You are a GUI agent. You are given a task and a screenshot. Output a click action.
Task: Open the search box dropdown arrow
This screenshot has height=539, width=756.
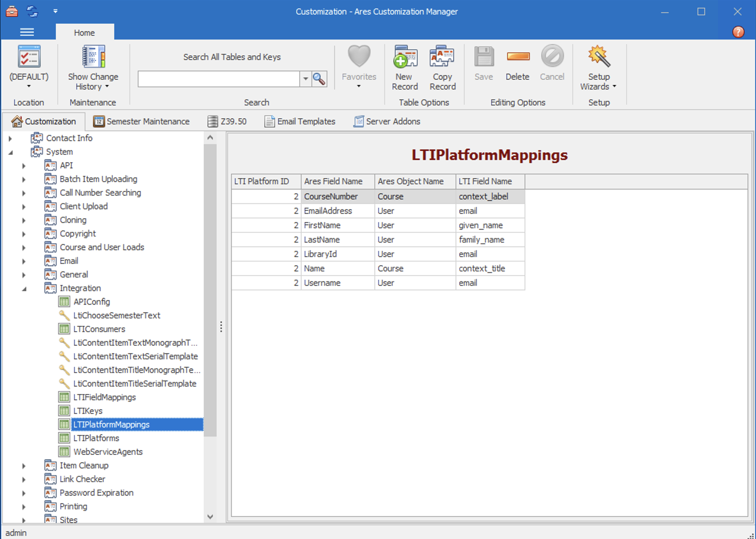point(306,79)
